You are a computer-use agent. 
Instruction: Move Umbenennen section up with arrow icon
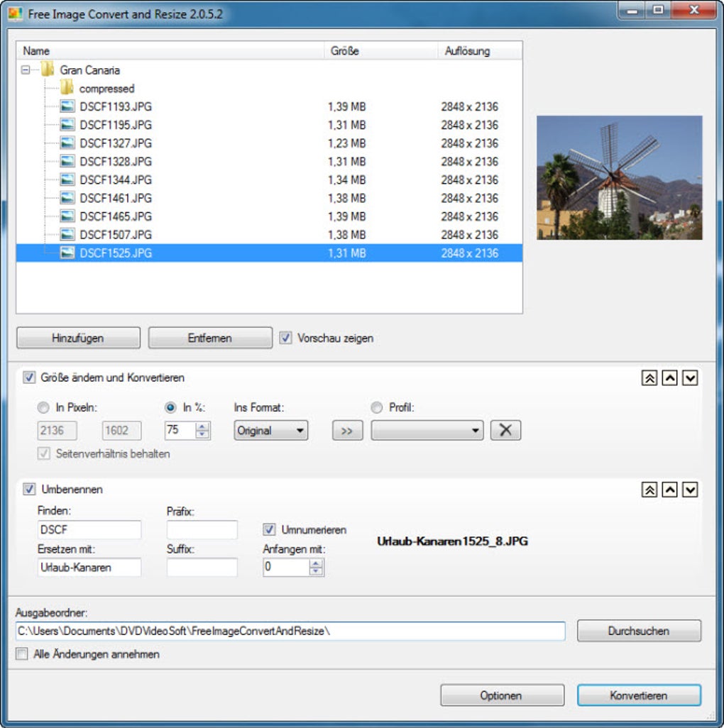click(669, 490)
